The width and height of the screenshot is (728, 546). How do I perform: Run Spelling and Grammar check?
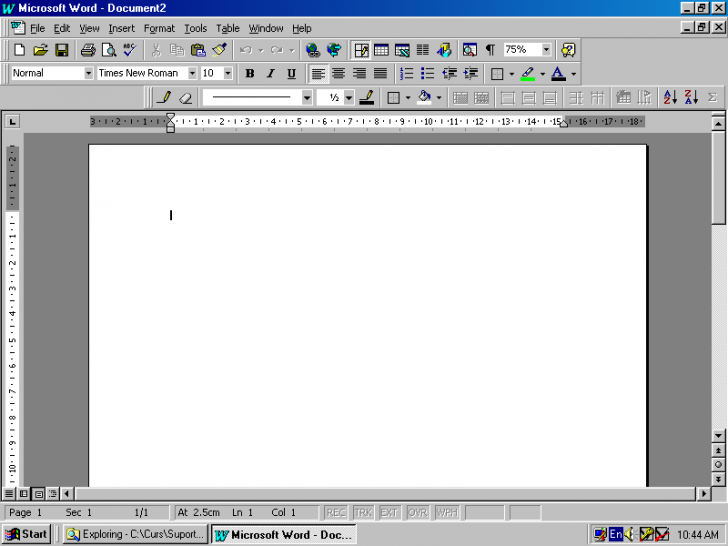point(130,50)
